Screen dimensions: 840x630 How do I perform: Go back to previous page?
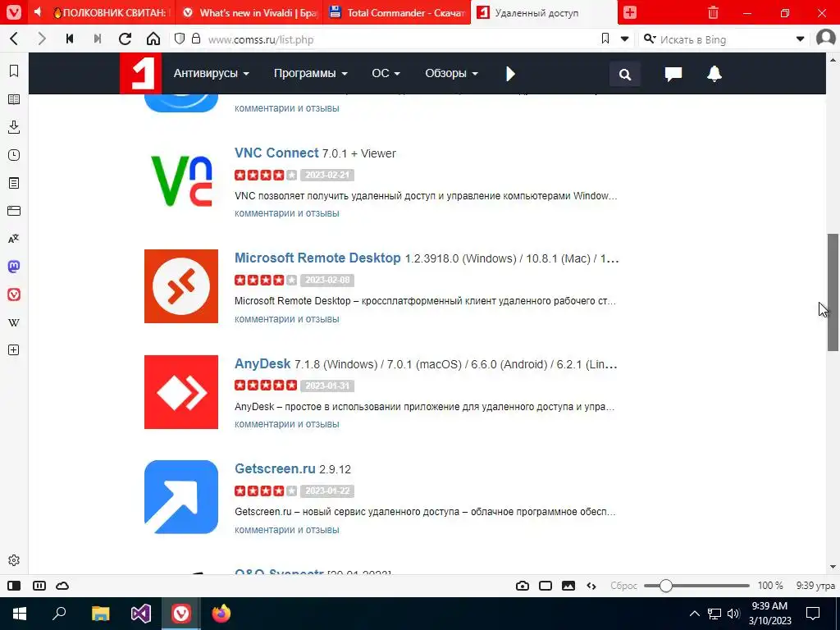[x=15, y=39]
